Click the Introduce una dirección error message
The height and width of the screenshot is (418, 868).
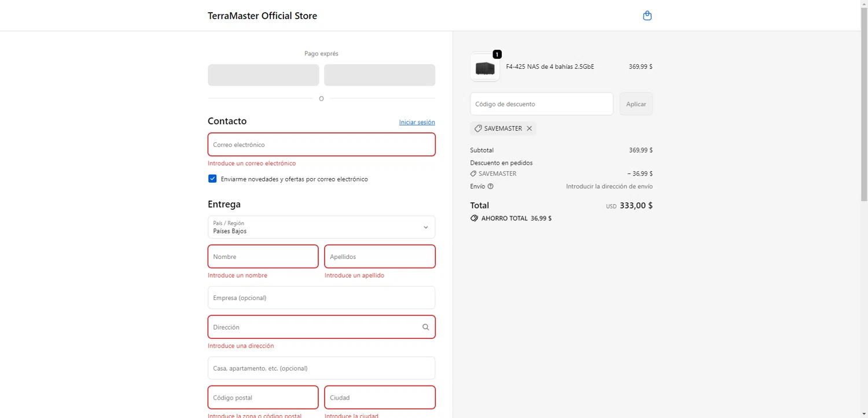pos(241,346)
